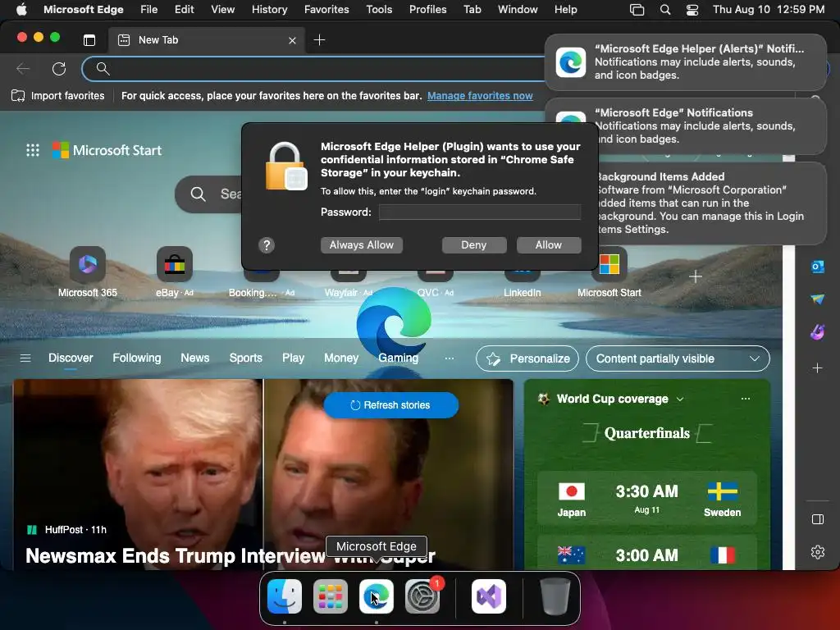Open Launchpad from the Dock
840x630 pixels.
[x=331, y=596]
